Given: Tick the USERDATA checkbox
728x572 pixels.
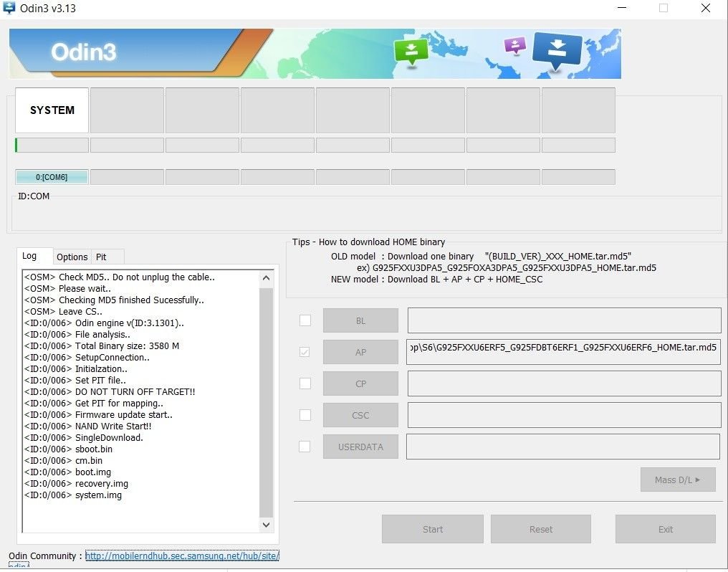Looking at the screenshot, I should pos(305,447).
